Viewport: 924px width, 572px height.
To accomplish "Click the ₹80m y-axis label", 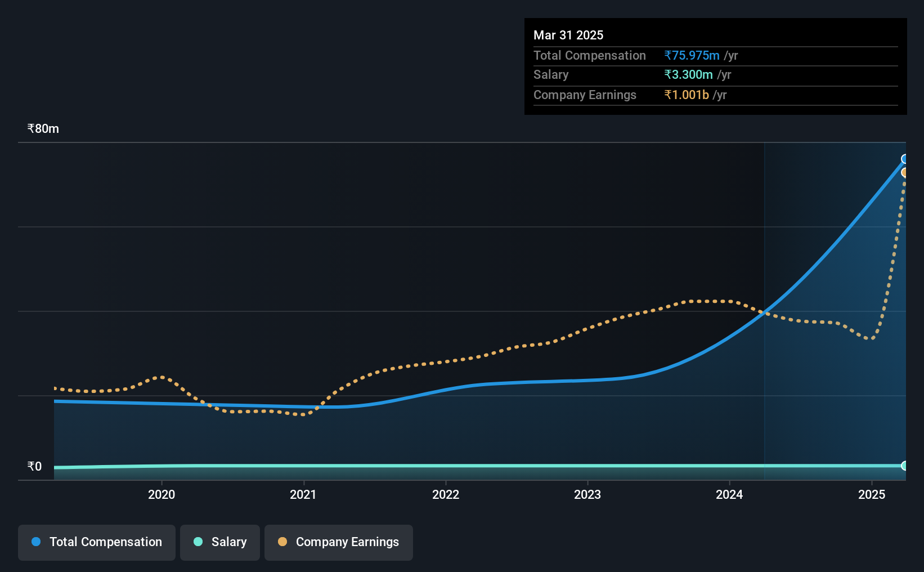I will click(43, 128).
